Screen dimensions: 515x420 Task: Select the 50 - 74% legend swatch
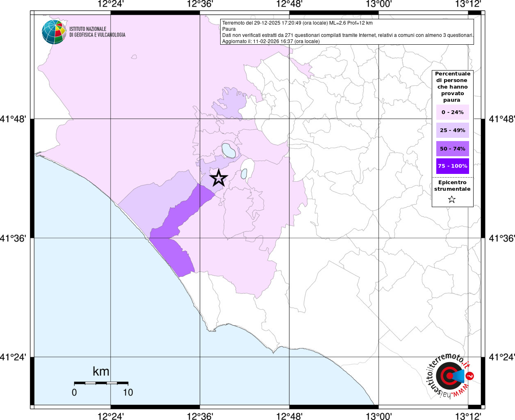tap(453, 148)
